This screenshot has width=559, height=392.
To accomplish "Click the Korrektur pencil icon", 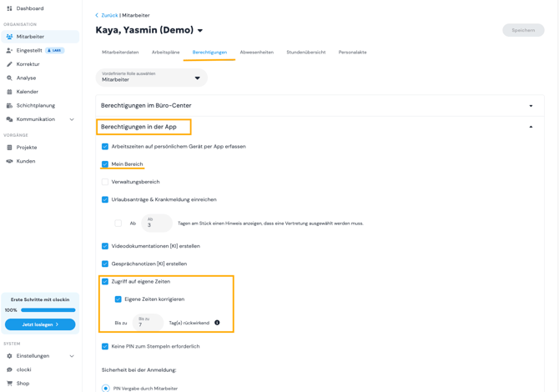I will (x=10, y=64).
